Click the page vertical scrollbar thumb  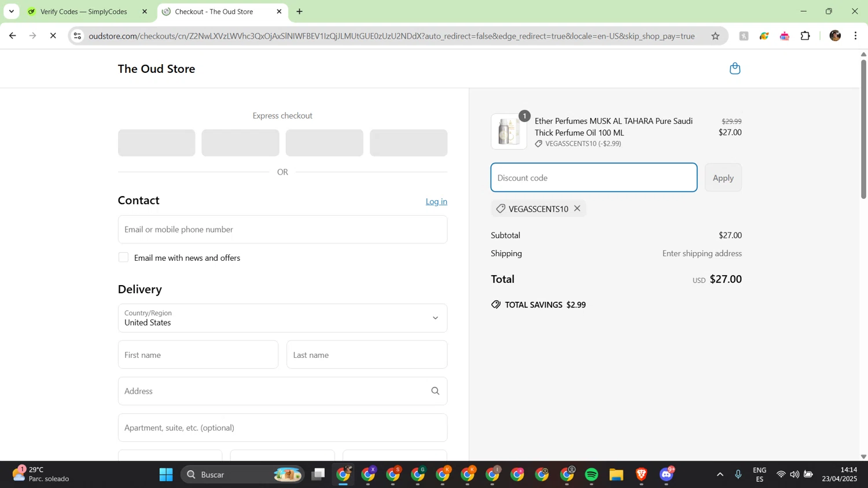pyautogui.click(x=863, y=128)
